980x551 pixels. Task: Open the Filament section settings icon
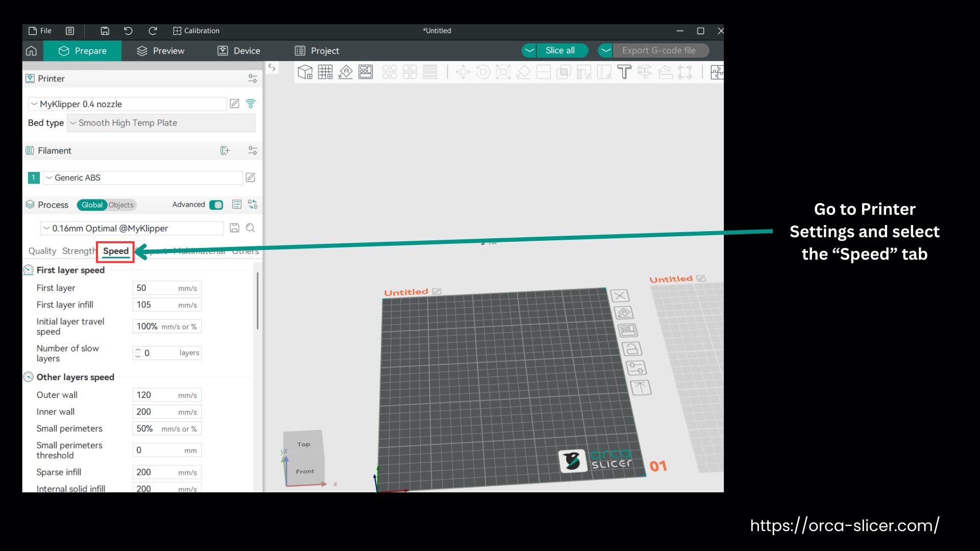[x=253, y=151]
